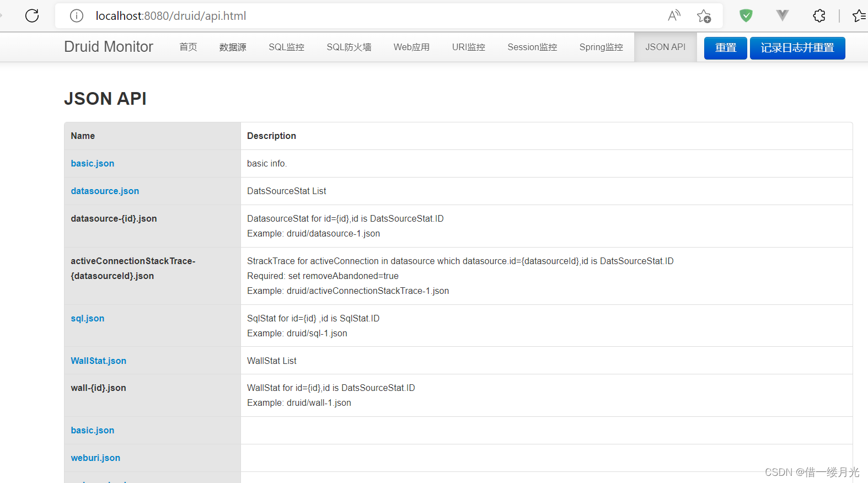Open the datasource.json link
This screenshot has height=483, width=868.
coord(105,191)
